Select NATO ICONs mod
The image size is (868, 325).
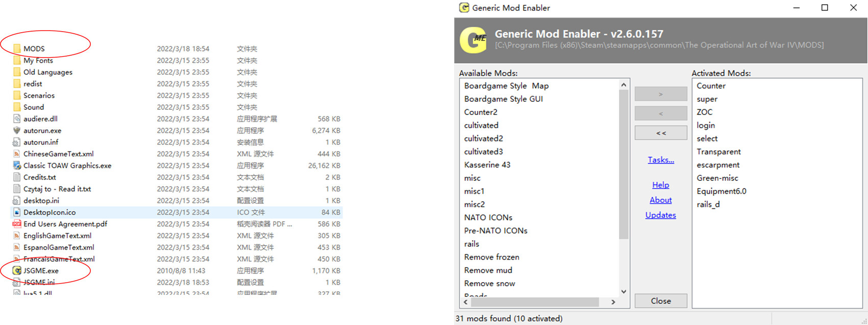point(488,218)
